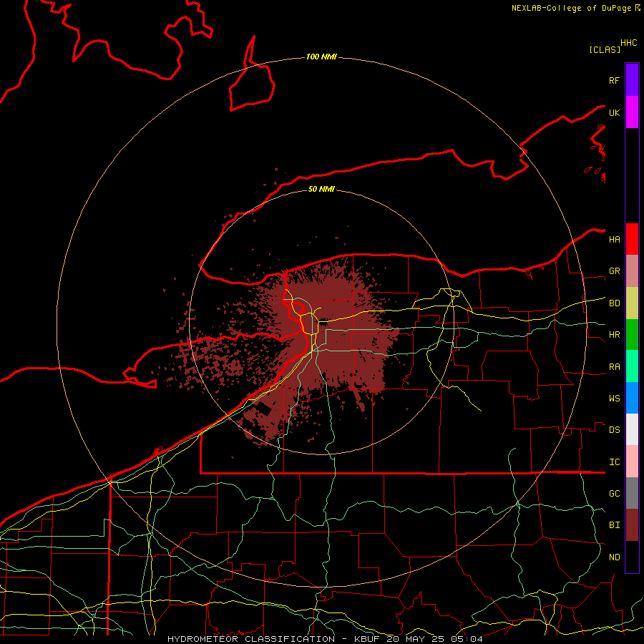The height and width of the screenshot is (644, 644).
Task: Click the DS white legend swatch
Action: pos(632,429)
